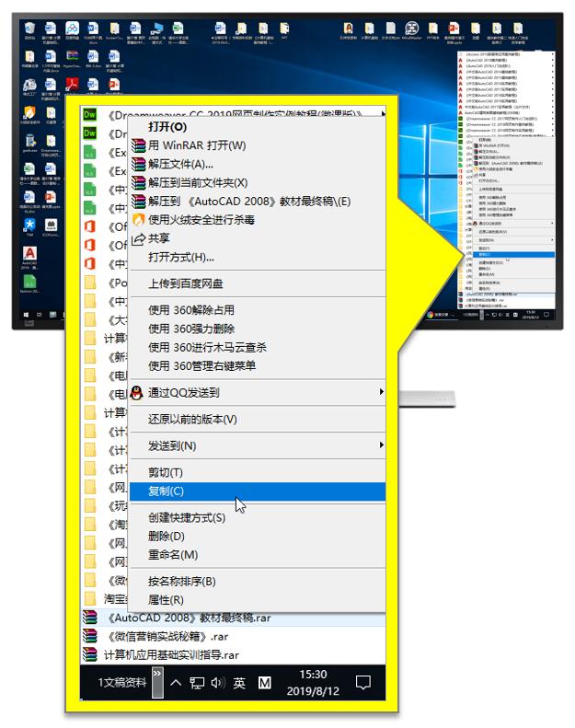Click file name 计算机应用基础实训指导.rar

pos(171,655)
